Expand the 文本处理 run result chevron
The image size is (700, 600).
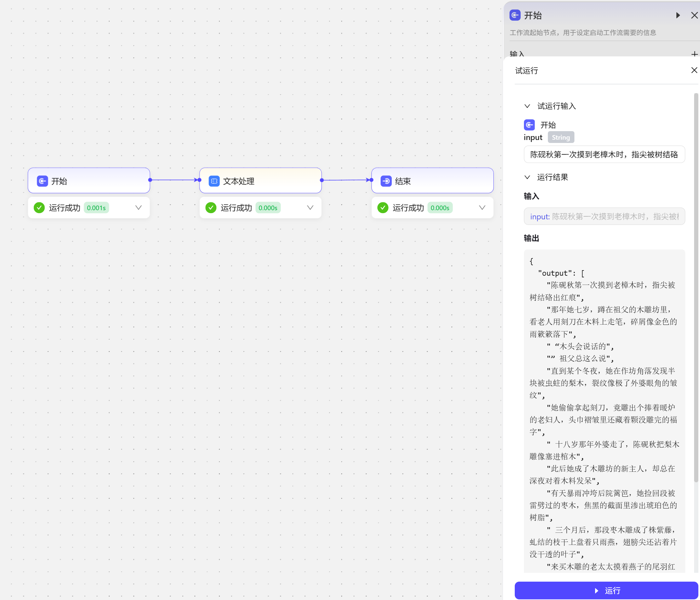tap(310, 208)
